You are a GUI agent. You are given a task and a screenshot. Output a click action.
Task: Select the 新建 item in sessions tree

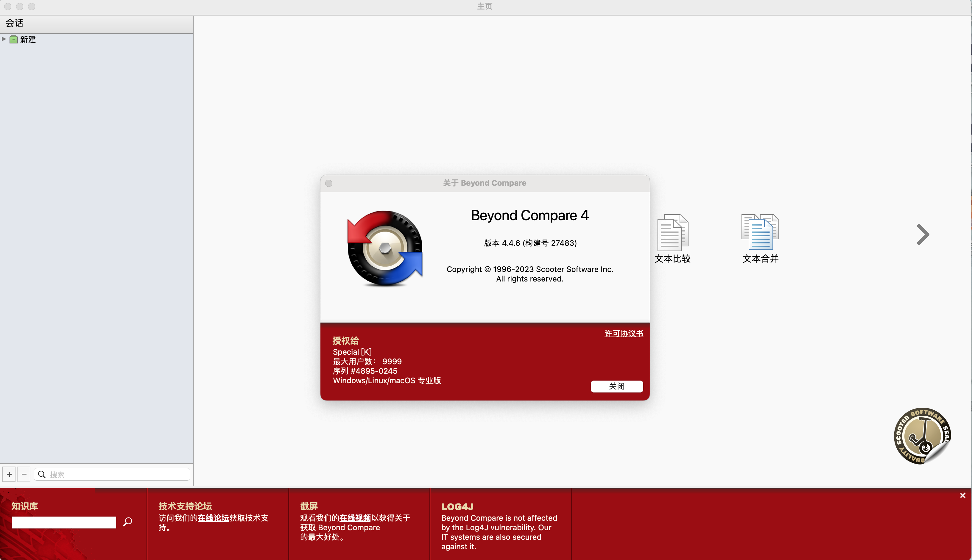[x=28, y=40]
